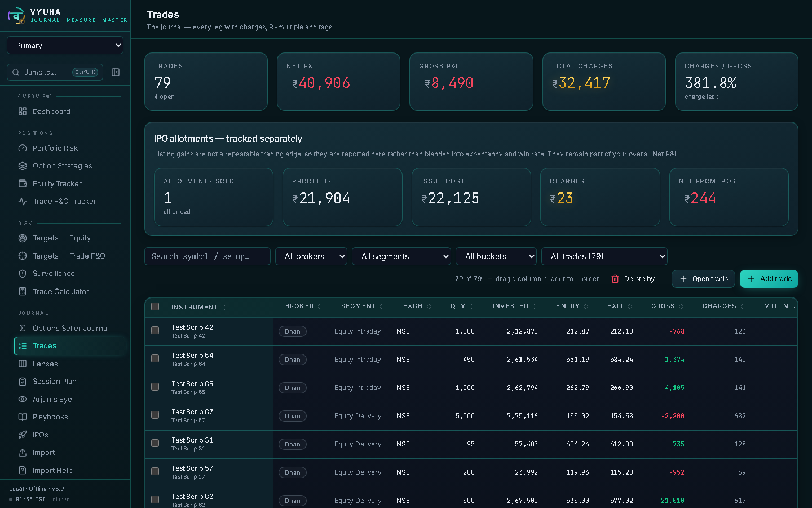Click the Add trade button
Image resolution: width=812 pixels, height=508 pixels.
point(769,279)
